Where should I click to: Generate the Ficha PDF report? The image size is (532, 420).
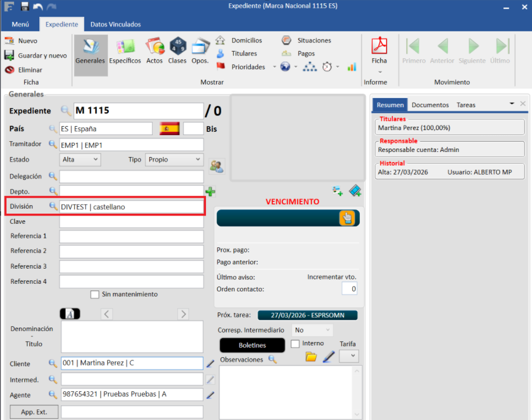[x=379, y=50]
